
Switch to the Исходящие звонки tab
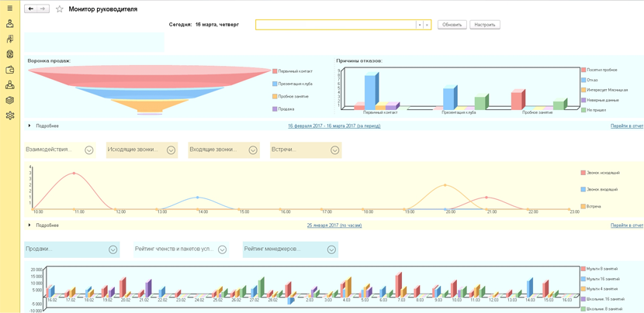pos(133,150)
